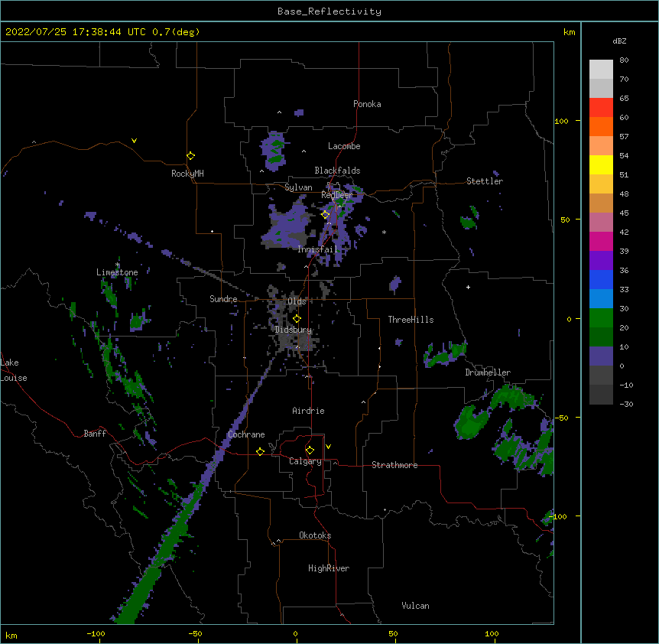Screen dimensions: 659x644
Task: Click the Lake Louise label
Action: (x=12, y=370)
